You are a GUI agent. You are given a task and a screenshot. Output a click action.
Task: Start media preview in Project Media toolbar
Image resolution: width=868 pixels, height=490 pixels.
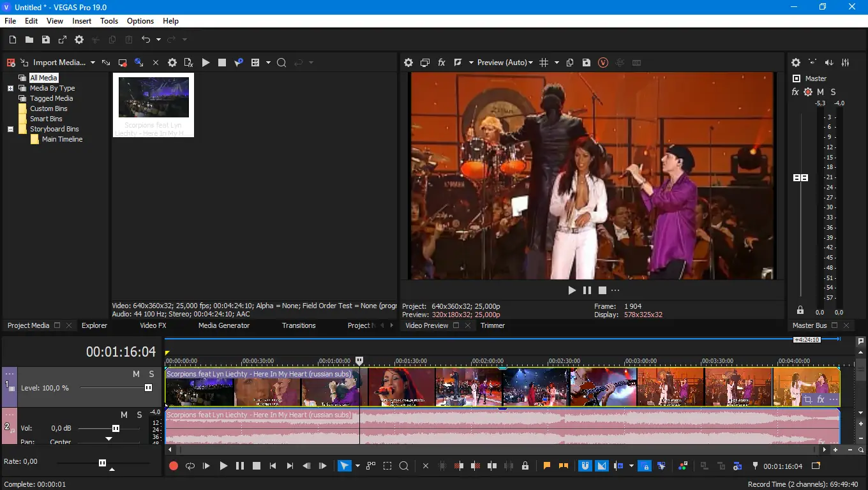206,63
